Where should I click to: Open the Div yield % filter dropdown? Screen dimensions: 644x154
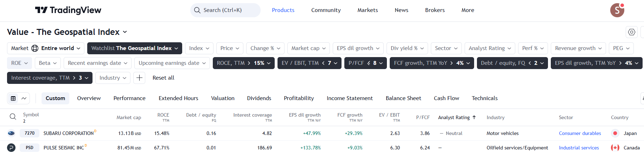click(407, 48)
